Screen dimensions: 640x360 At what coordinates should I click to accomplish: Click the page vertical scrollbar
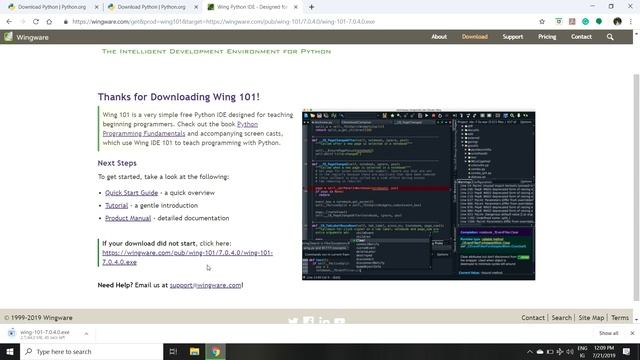tap(636, 188)
